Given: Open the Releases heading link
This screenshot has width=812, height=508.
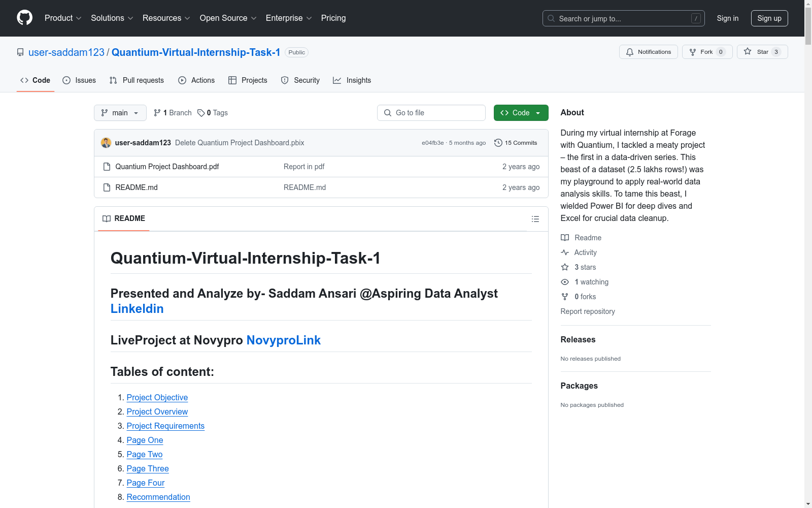Looking at the screenshot, I should pyautogui.click(x=578, y=340).
